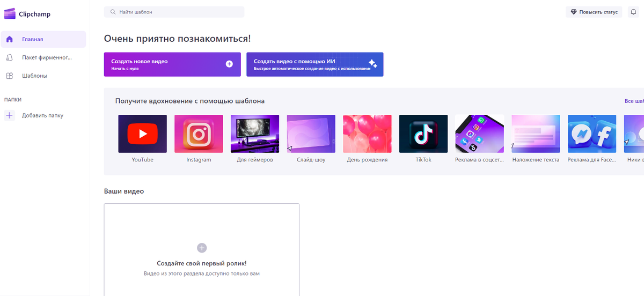Click the Наложение текста label text
Image resolution: width=644 pixels, height=296 pixels.
[536, 160]
